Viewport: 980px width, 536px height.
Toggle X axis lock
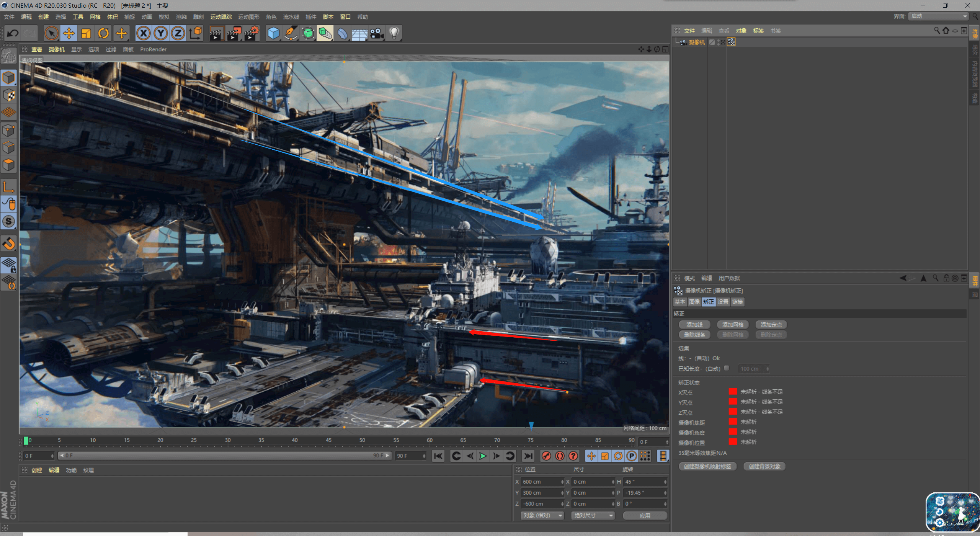[x=144, y=33]
